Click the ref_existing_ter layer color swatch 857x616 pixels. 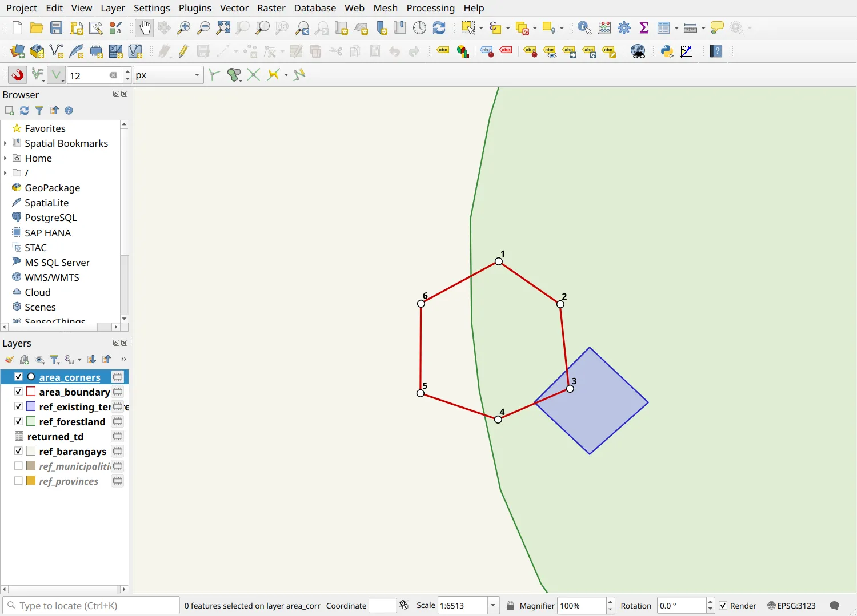[31, 406]
